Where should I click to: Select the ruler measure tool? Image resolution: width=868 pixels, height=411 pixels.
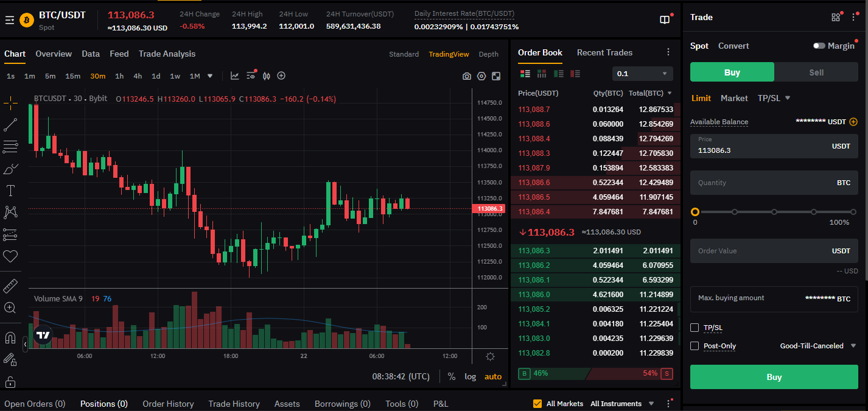pyautogui.click(x=10, y=286)
